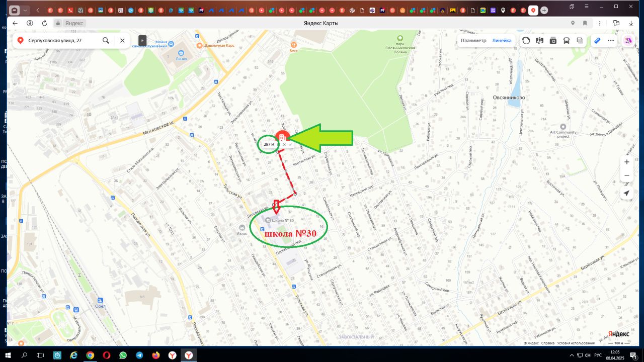Open Task View on the taskbar

(40, 355)
